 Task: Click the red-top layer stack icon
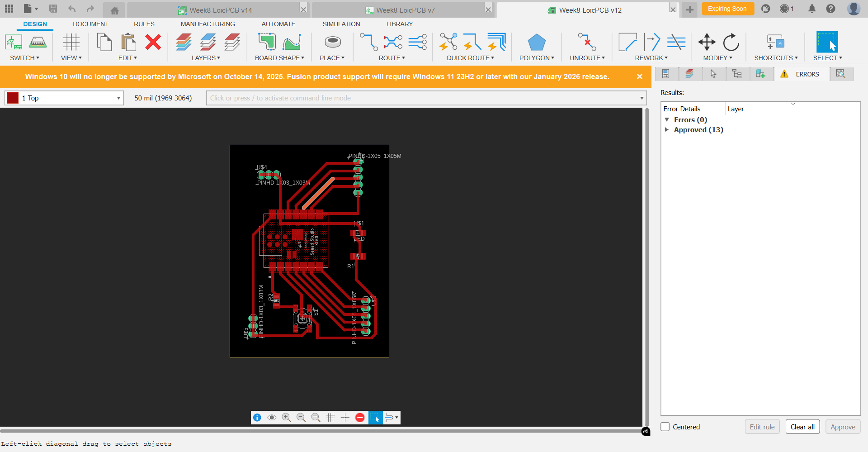(232, 43)
